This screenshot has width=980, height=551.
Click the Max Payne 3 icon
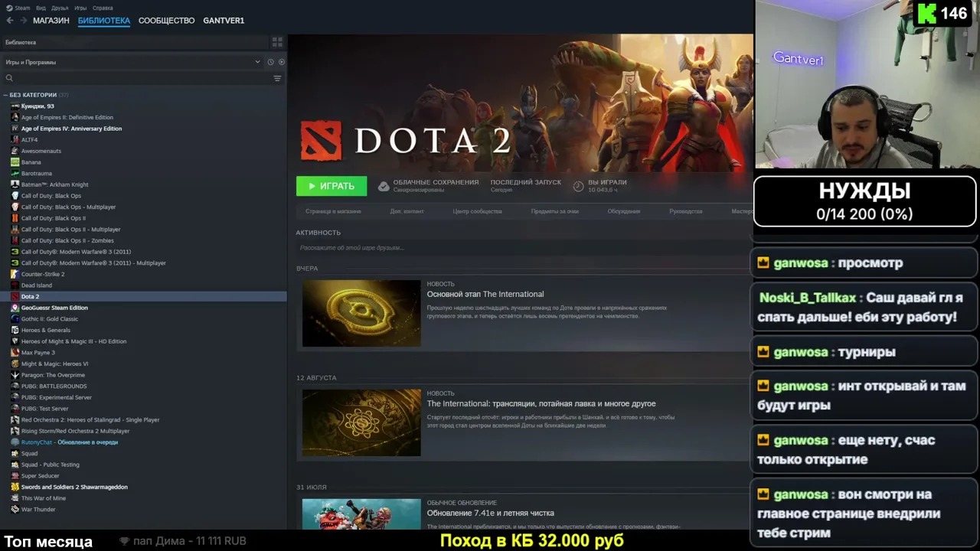click(x=15, y=353)
